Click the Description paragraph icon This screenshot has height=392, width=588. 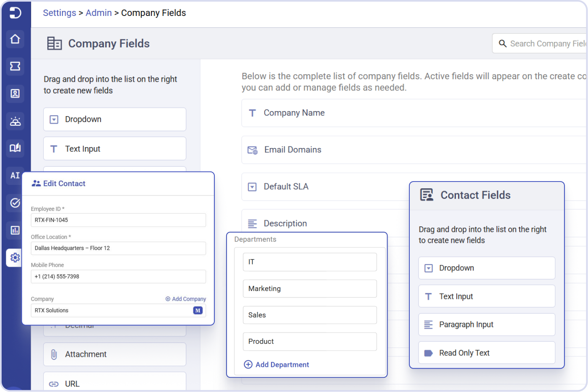252,223
